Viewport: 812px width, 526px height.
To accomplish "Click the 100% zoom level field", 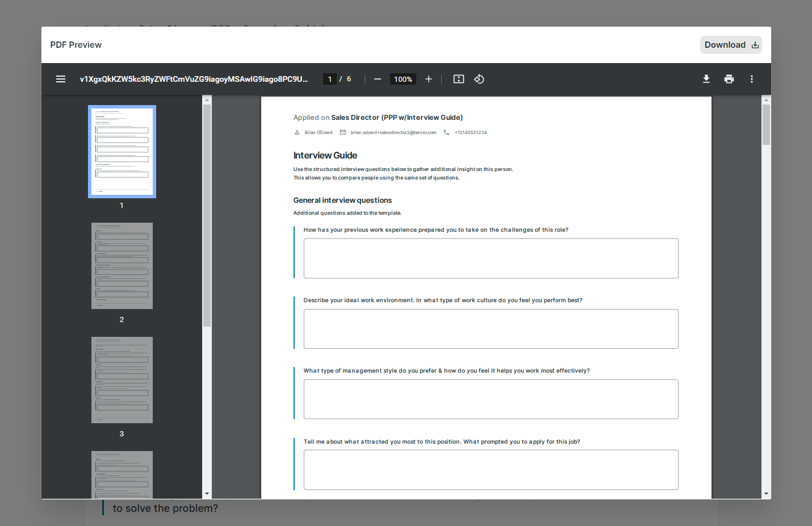I will point(403,79).
